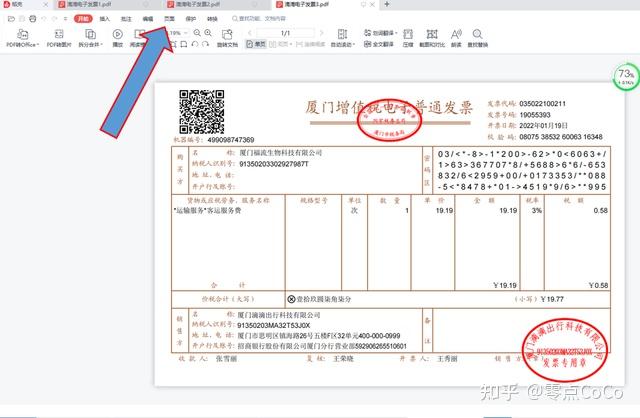Click the 压缩 compress tool
640x418 pixels.
click(x=408, y=38)
